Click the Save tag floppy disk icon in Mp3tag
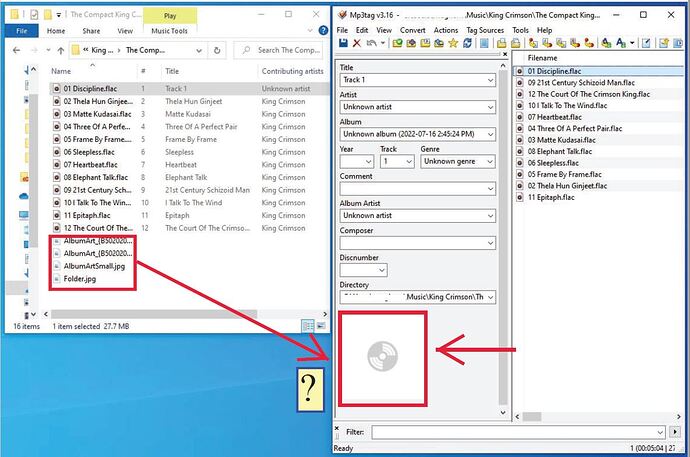 344,43
